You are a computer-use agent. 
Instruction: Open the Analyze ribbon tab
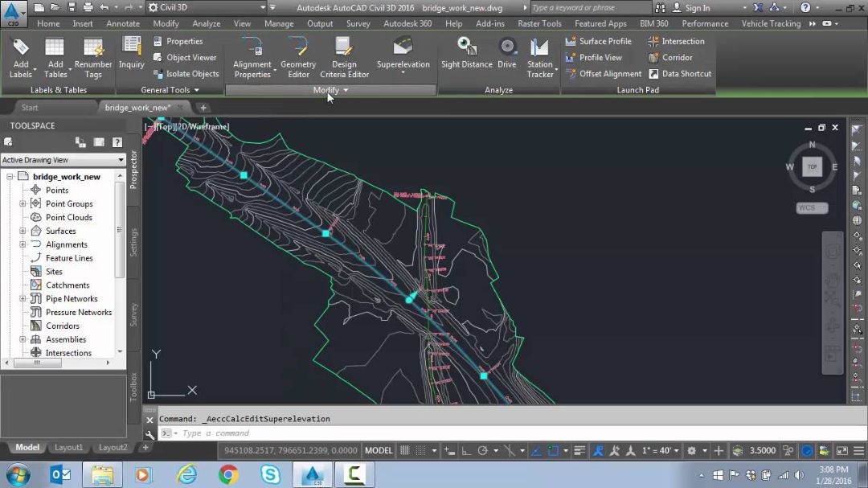click(207, 23)
